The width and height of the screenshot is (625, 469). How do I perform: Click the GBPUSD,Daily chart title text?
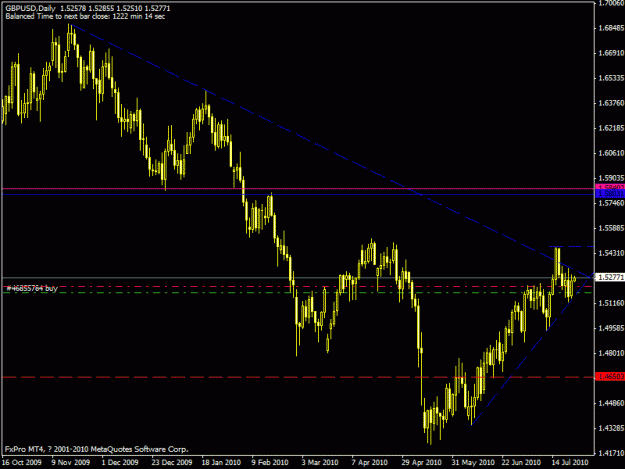pyautogui.click(x=30, y=8)
